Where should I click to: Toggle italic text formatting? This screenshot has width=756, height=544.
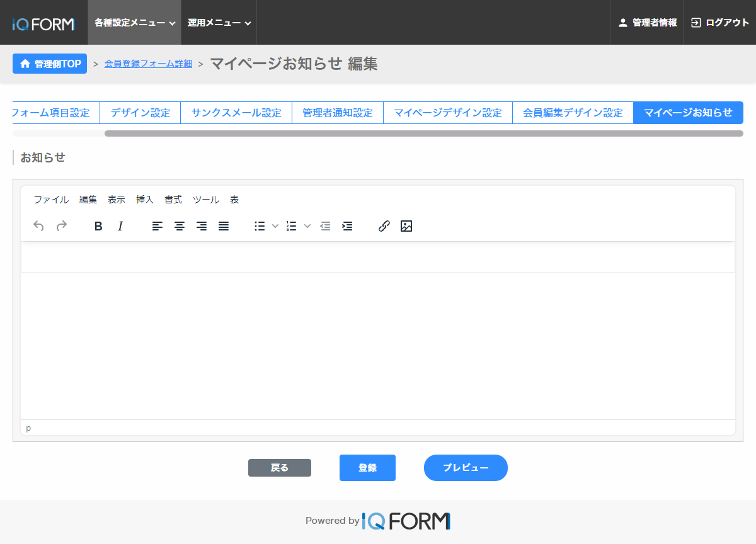(120, 226)
